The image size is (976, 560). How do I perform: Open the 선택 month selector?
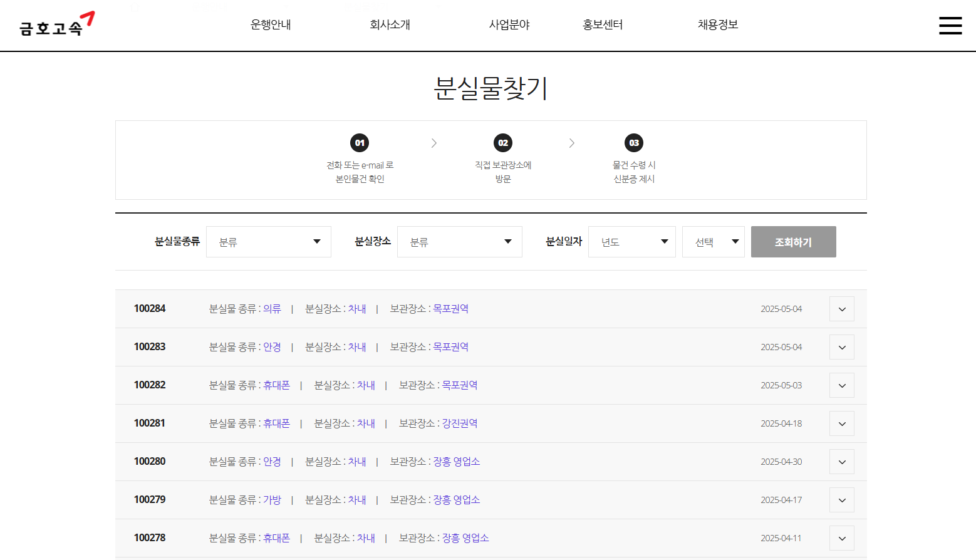coord(713,242)
